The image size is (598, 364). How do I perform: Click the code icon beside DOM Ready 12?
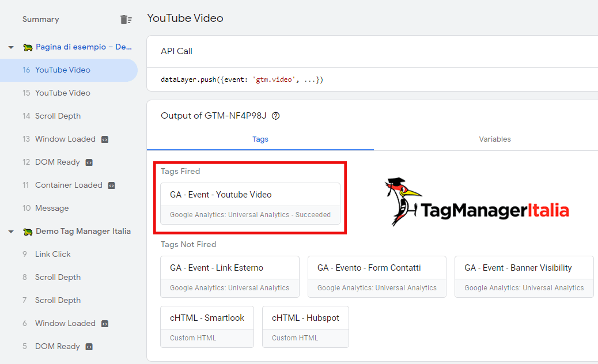89,162
